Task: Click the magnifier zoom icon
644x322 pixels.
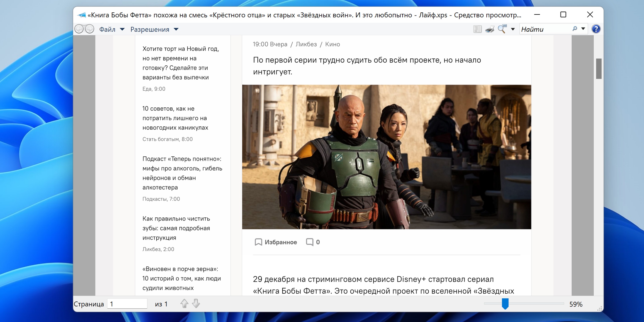Action: point(502,29)
